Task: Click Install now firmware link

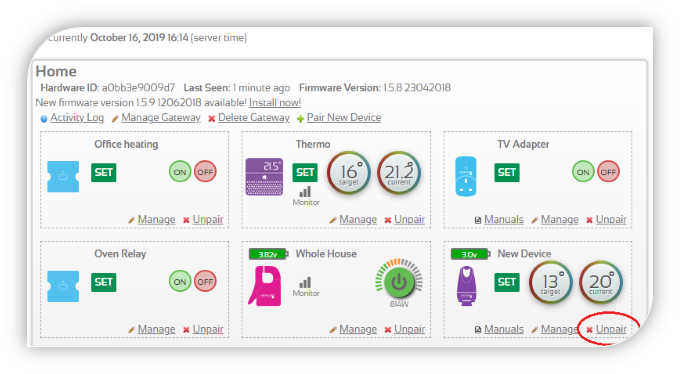Action: [x=275, y=103]
